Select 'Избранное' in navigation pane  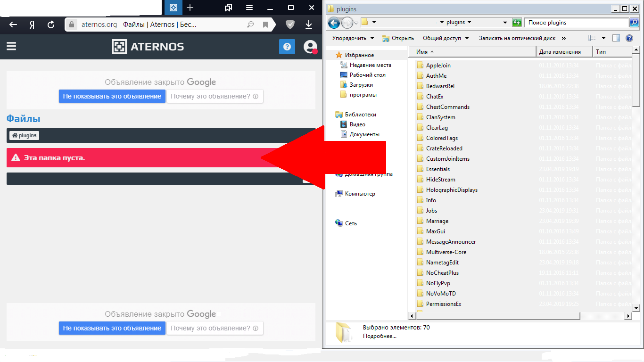[359, 55]
